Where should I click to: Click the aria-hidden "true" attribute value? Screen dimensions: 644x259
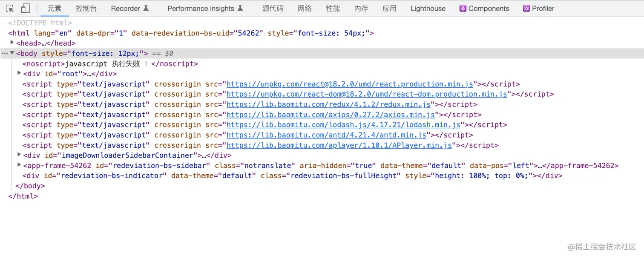[363, 166]
